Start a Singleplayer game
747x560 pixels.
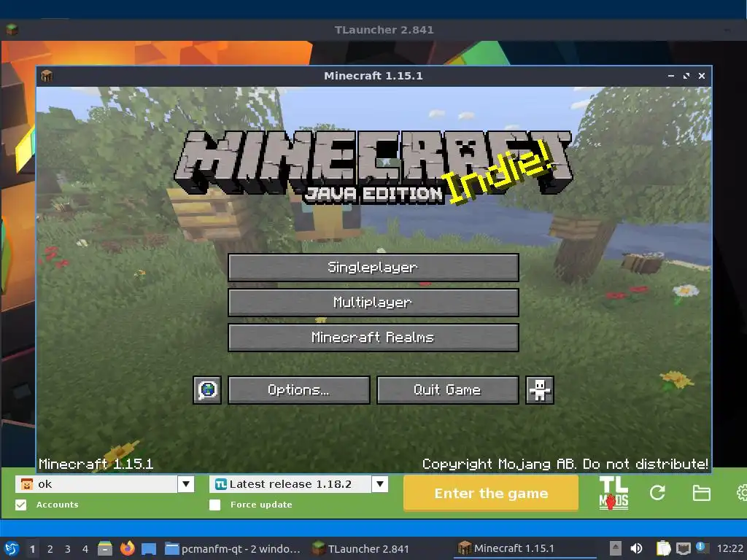373,267
